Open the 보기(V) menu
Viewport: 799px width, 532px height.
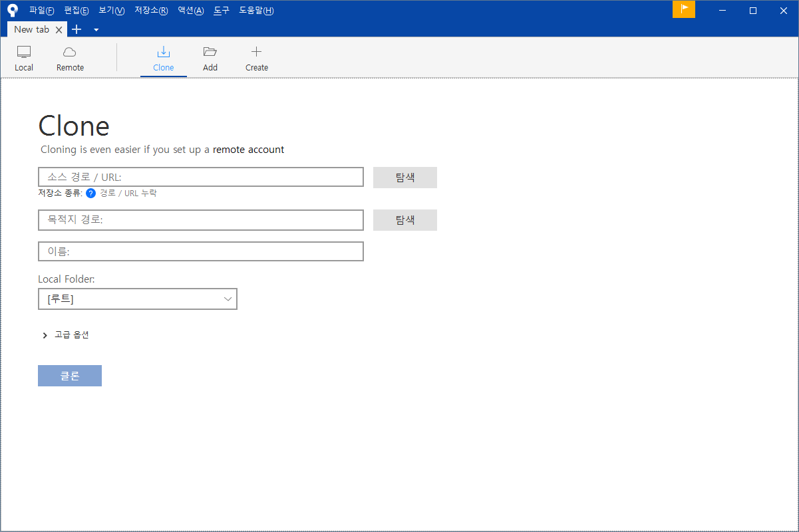(111, 11)
